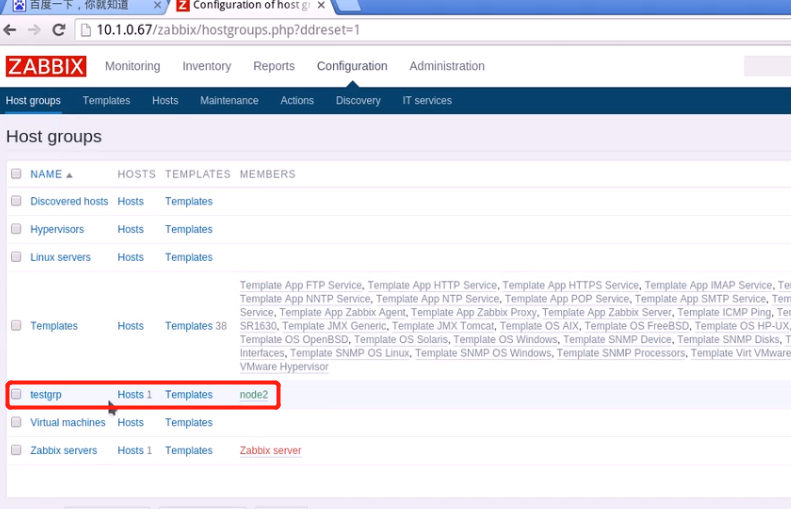
Task: Toggle the select-all checkbox in header
Action: pyautogui.click(x=16, y=174)
